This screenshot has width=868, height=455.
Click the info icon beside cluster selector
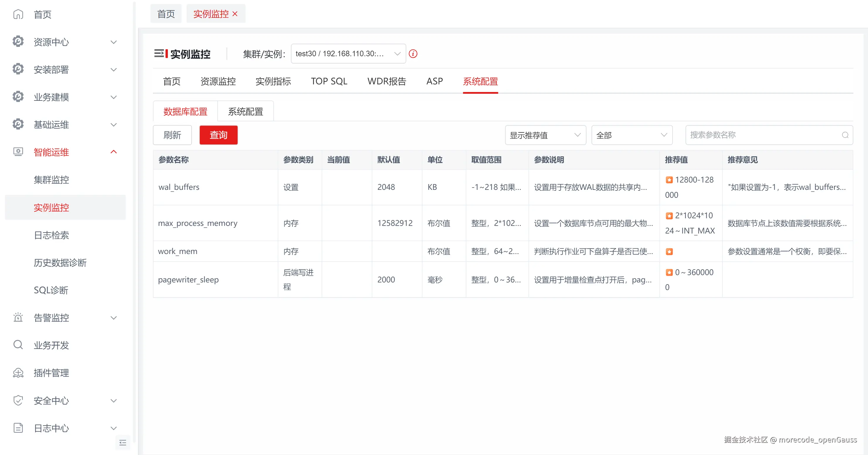[x=413, y=54]
